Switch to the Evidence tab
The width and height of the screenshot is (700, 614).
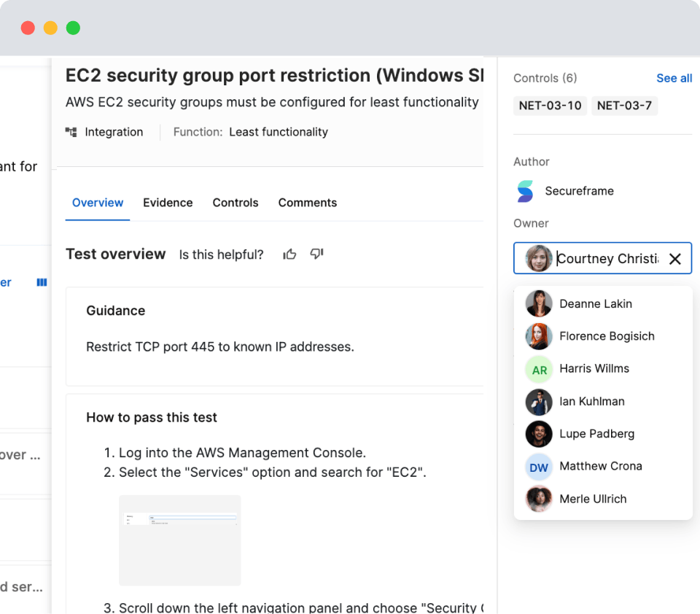(x=168, y=203)
